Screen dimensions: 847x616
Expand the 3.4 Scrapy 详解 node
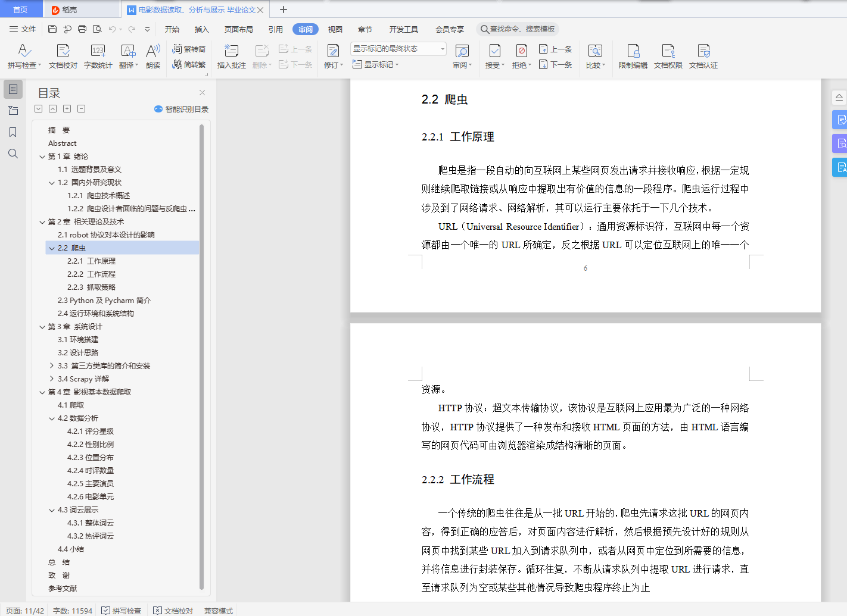pos(52,379)
